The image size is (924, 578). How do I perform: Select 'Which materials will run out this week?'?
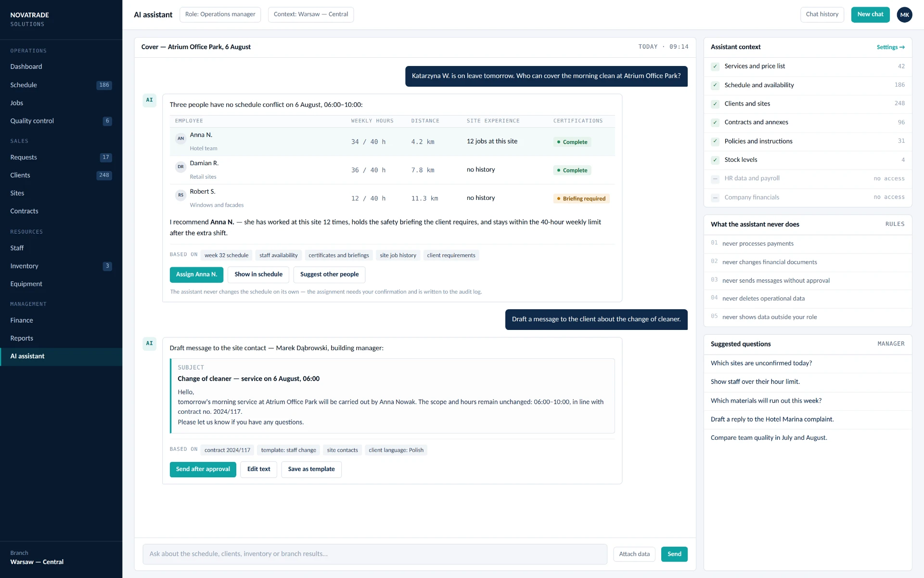[808, 401]
